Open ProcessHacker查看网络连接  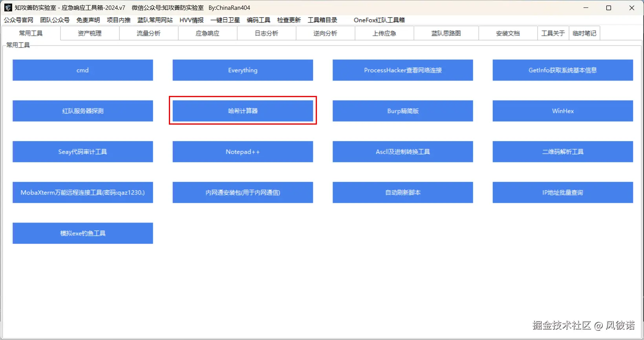coord(403,70)
